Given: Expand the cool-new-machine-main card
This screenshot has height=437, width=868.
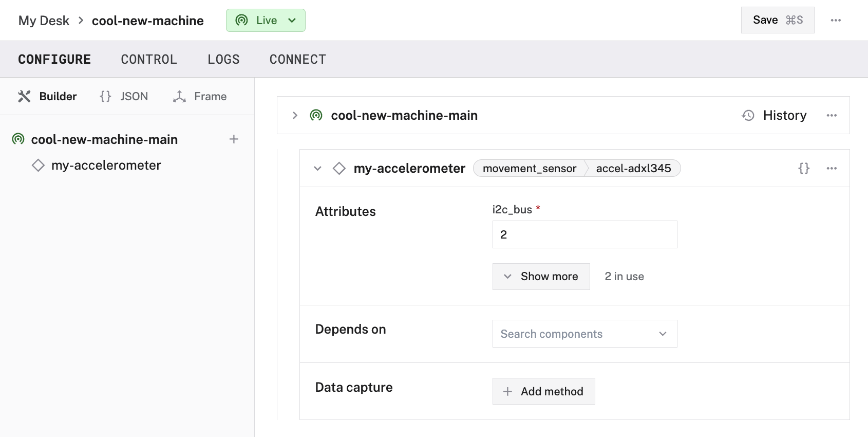Looking at the screenshot, I should coord(295,116).
